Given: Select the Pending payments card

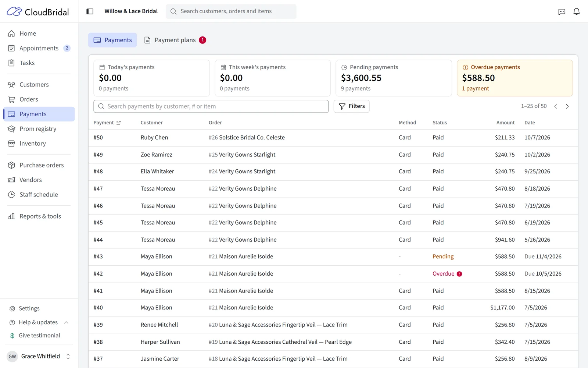Looking at the screenshot, I should (x=394, y=78).
